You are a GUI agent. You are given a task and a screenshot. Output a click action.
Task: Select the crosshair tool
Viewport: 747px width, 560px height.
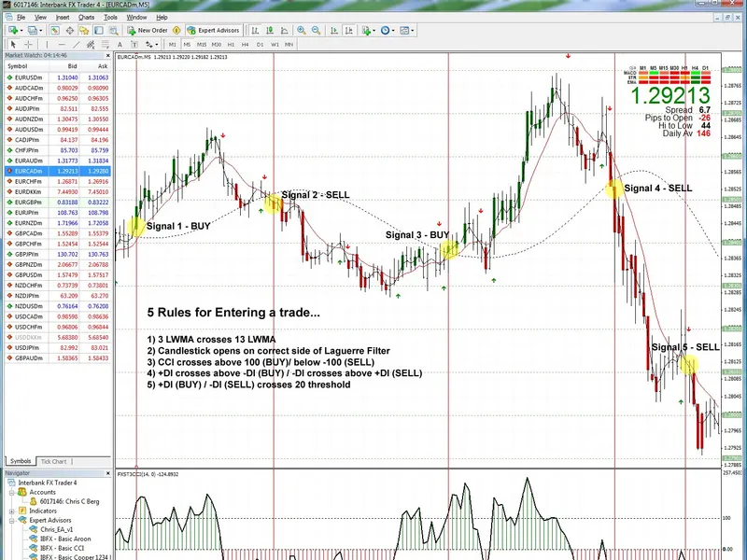[28, 44]
